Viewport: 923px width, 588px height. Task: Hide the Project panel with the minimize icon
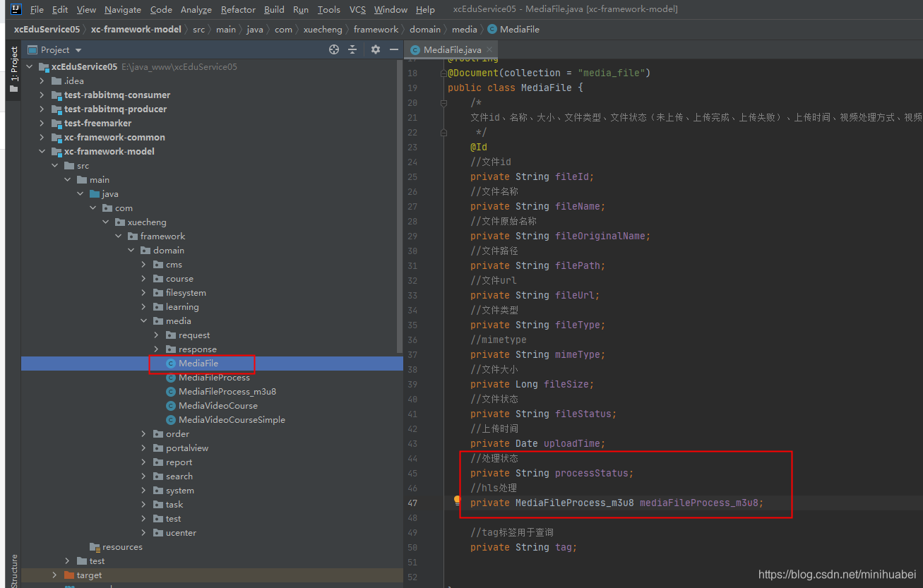(x=394, y=49)
